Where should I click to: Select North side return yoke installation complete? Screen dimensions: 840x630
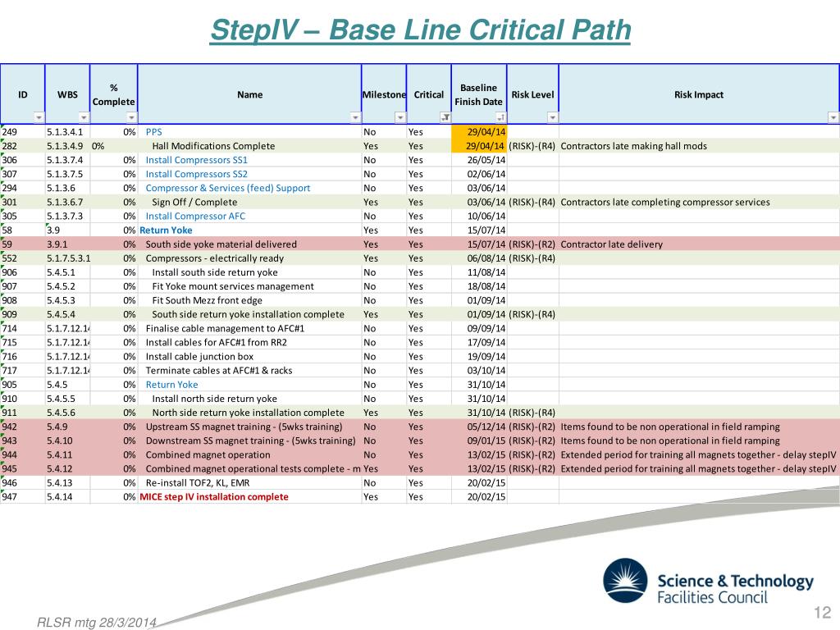[x=248, y=413]
